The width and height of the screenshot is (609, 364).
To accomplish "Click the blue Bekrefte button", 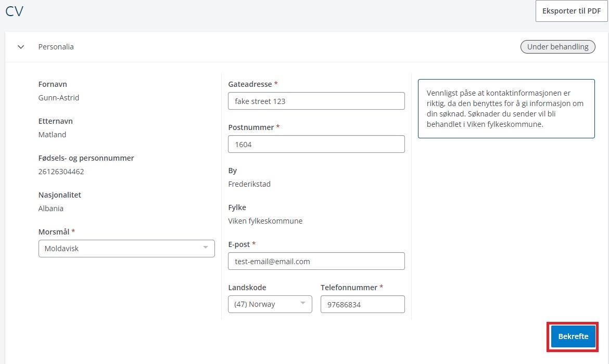I will 573,336.
